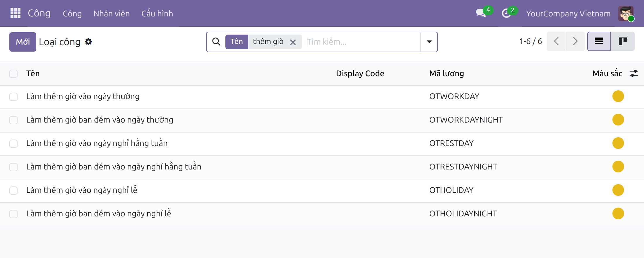Remove the 'thêm giờ' search filter

(x=293, y=42)
